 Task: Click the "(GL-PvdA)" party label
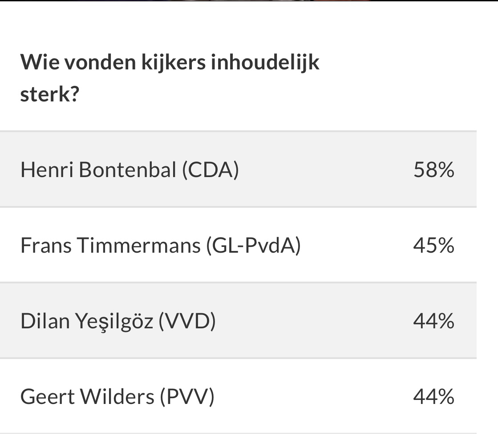[x=253, y=245]
